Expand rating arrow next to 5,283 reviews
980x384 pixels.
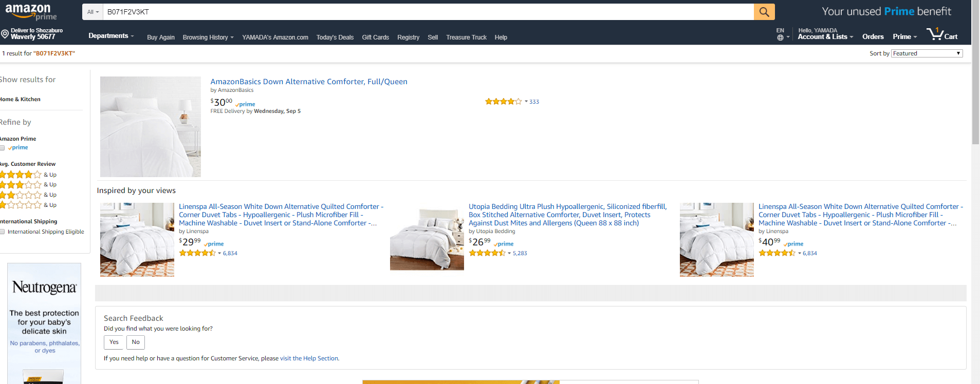coord(509,253)
